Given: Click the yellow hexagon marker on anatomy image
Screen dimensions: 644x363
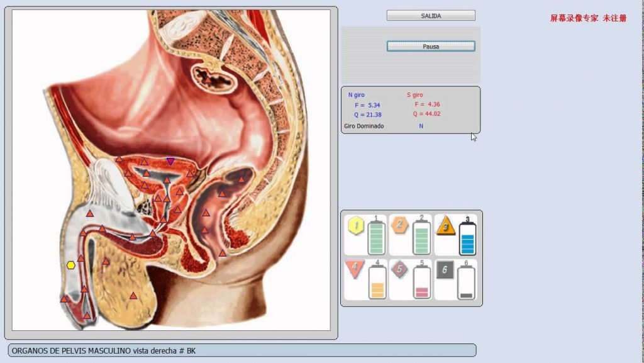Looking at the screenshot, I should pyautogui.click(x=71, y=265).
